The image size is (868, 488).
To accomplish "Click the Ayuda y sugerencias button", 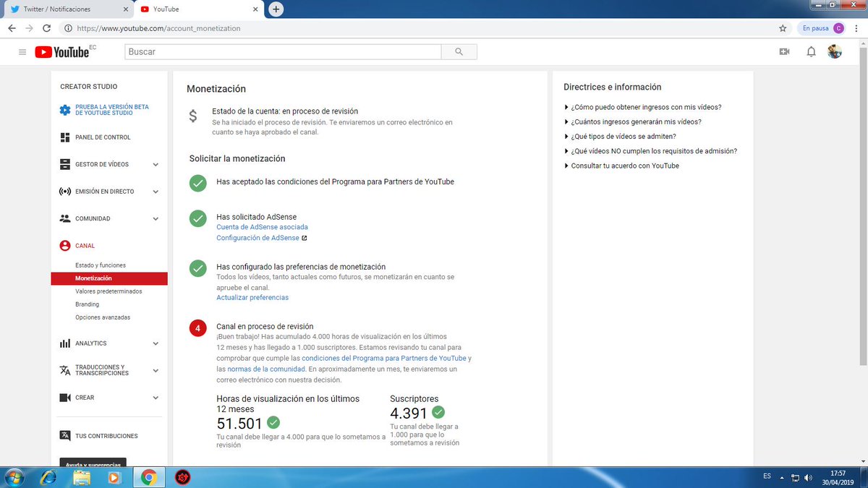I will pyautogui.click(x=93, y=463).
